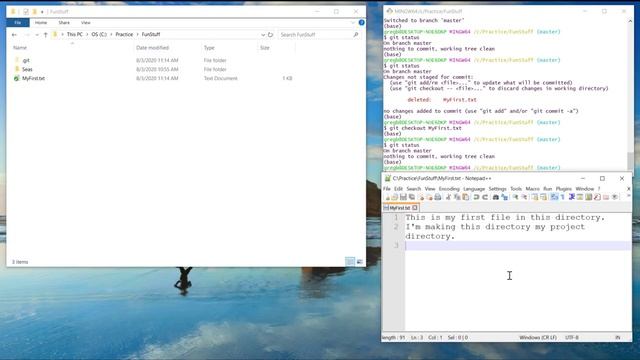Viewport: 640px width, 360px height.
Task: Click the Up arrow in File Explorer
Action: [46, 35]
